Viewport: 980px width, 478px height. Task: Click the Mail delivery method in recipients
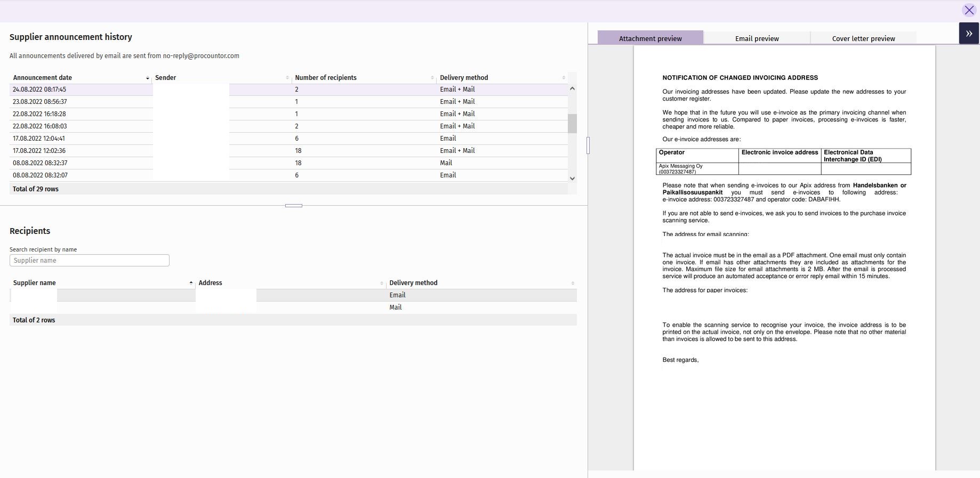pos(395,307)
